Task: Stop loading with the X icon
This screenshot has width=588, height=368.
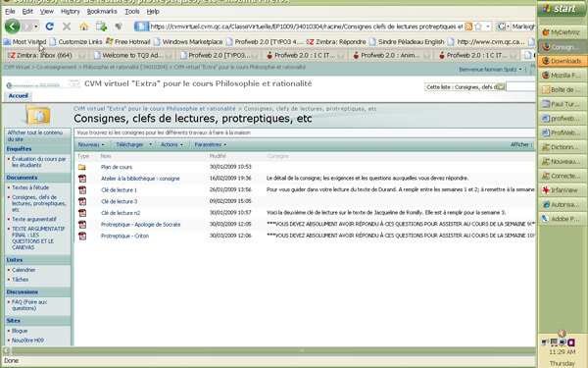Action: tap(67, 26)
